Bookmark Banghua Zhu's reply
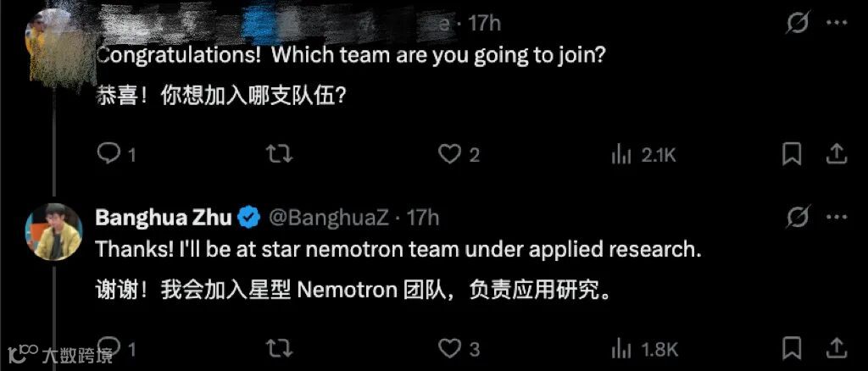Viewport: 868px width, 371px height. pos(791,347)
